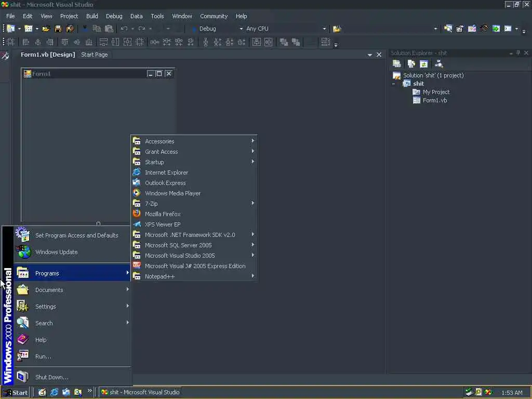Open the Object Browser toolbar icon
This screenshot has width=532, height=399.
pos(472,29)
